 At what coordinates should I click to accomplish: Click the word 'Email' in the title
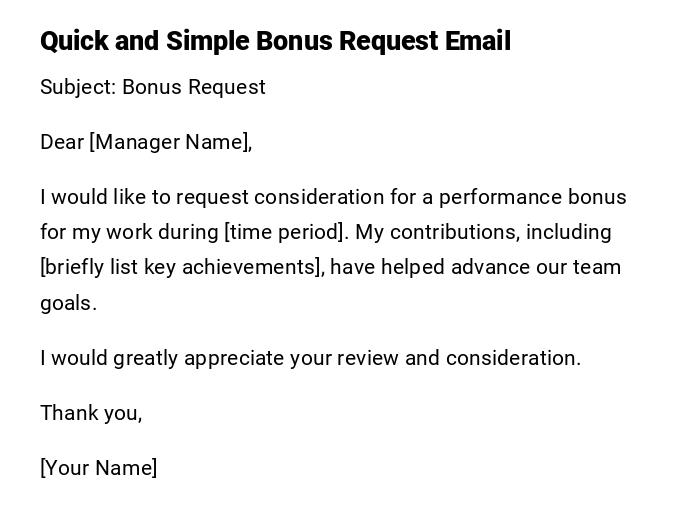pyautogui.click(x=478, y=41)
